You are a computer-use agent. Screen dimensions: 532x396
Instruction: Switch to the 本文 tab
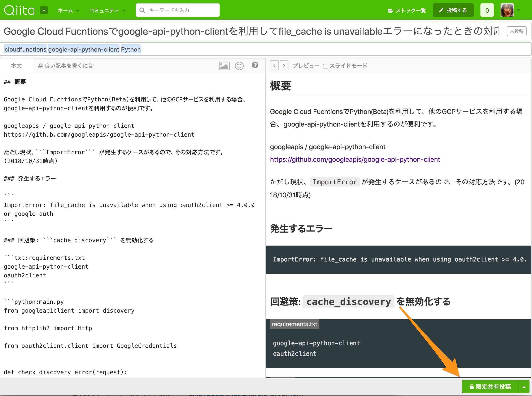click(x=16, y=66)
